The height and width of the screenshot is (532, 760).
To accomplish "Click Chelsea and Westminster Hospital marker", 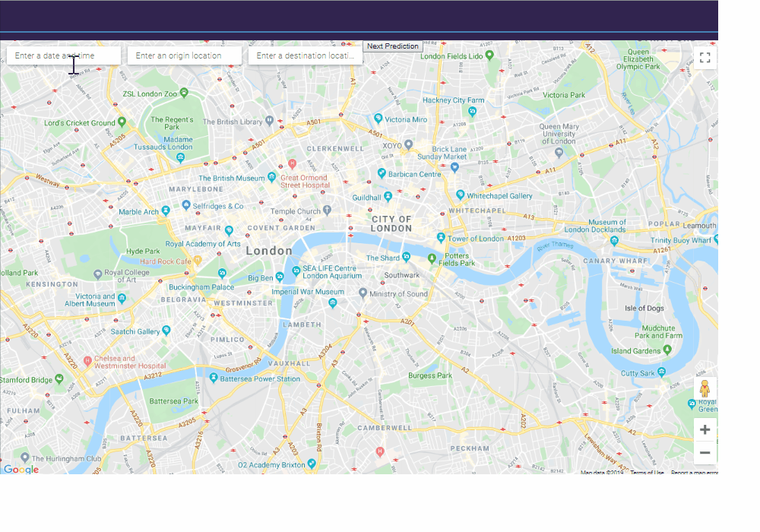I will point(87,360).
